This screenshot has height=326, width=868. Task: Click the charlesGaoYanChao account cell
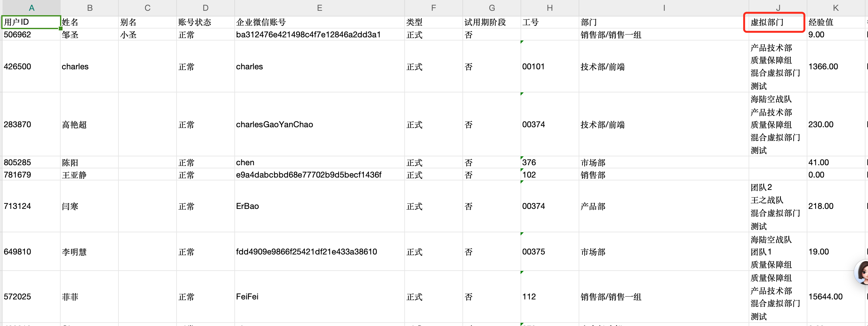[x=319, y=124]
